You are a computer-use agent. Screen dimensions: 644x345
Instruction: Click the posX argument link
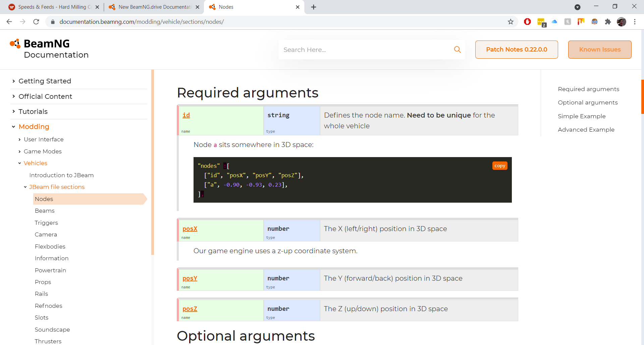(x=190, y=229)
